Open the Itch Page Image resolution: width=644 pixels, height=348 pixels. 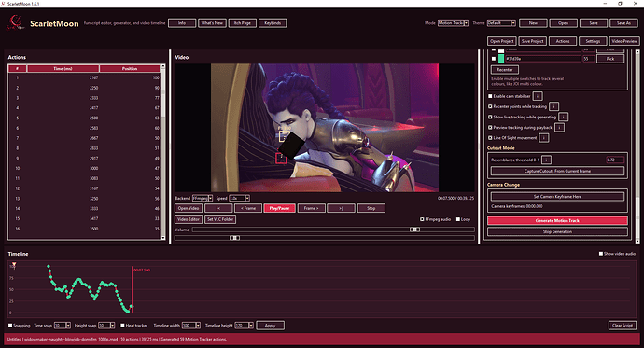(x=243, y=23)
